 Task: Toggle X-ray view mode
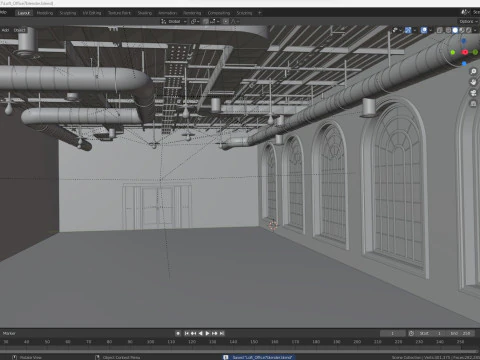(439, 30)
